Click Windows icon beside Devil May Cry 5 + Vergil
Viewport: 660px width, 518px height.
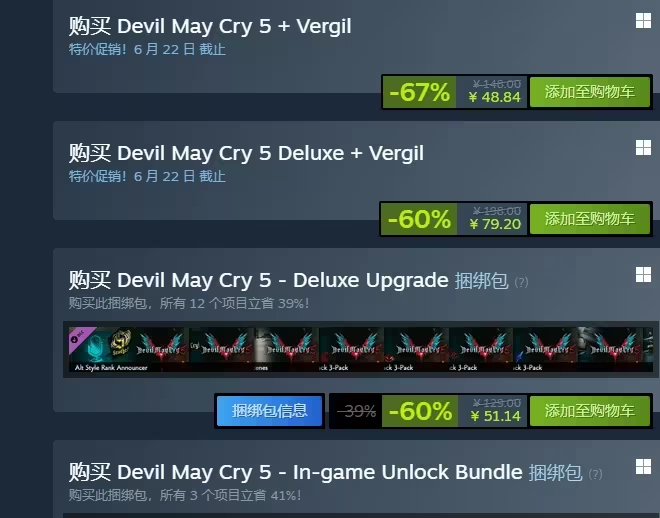point(643,21)
